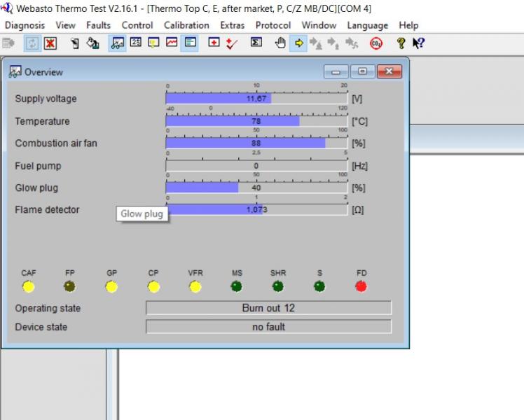Open the Faults menu
Screen dimensions: 524x420
pyautogui.click(x=98, y=25)
